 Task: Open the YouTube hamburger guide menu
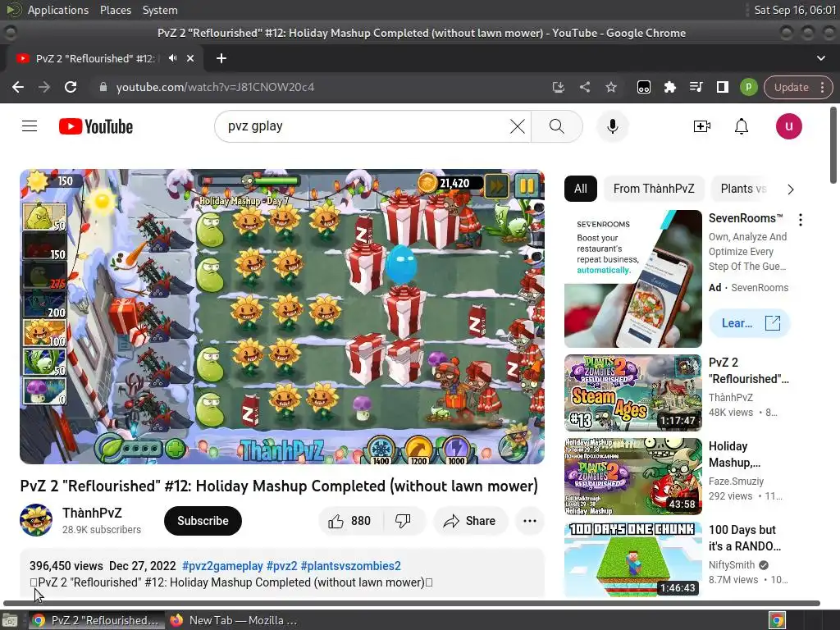(30, 126)
